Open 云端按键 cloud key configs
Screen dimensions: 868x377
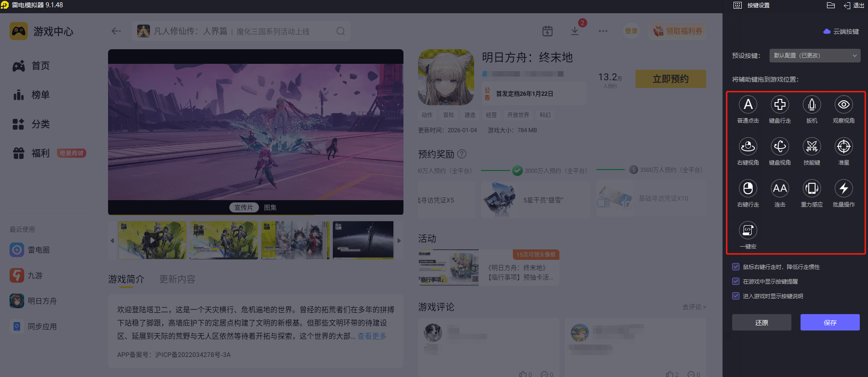coord(841,31)
